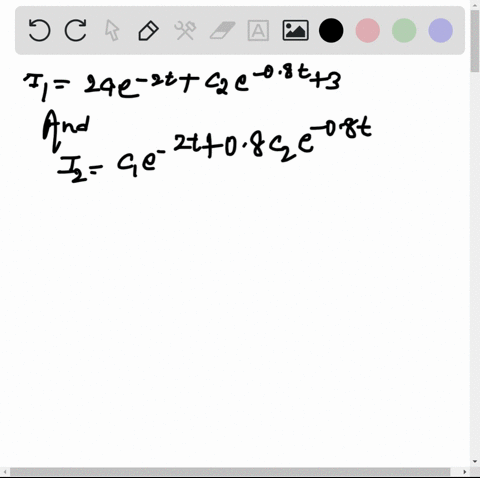Viewport: 480px width, 478px height.
Task: Choose the pen drawing tool
Action: (148, 31)
